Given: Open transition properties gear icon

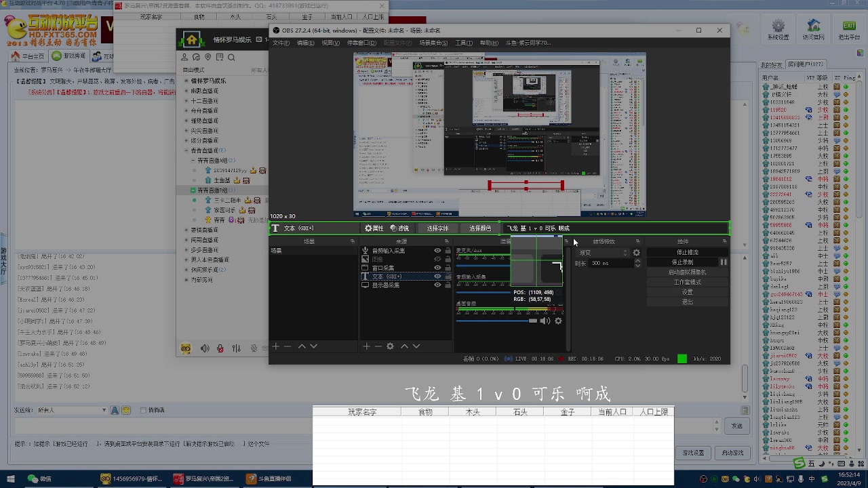Looking at the screenshot, I should coord(636,253).
